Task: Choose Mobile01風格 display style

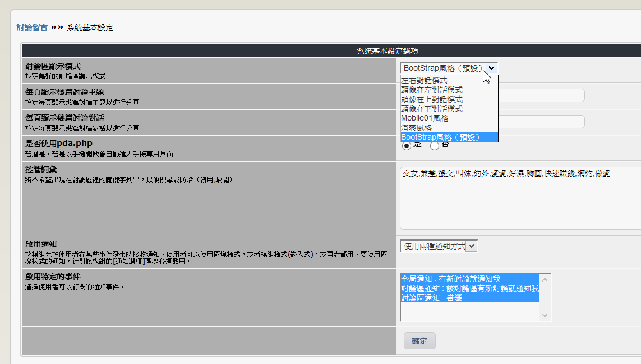Action: click(x=425, y=118)
